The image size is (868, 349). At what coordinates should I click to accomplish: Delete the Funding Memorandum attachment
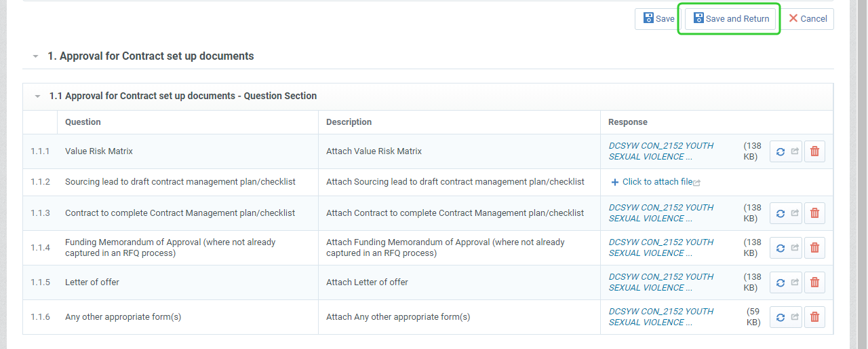pos(814,248)
